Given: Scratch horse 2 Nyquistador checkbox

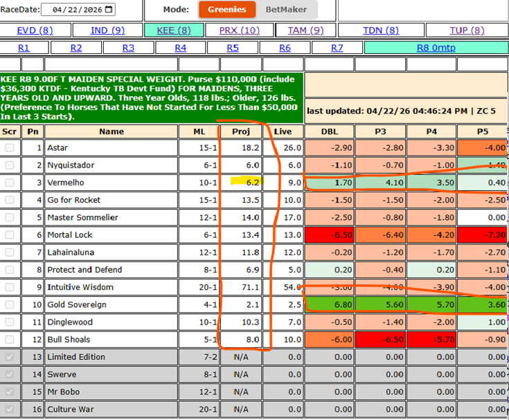Looking at the screenshot, I should (x=10, y=165).
